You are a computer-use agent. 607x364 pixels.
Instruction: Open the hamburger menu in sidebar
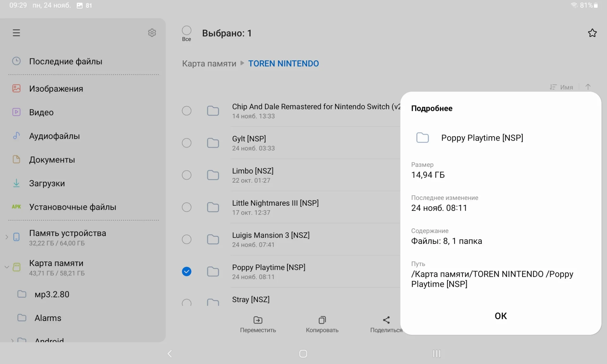16,33
